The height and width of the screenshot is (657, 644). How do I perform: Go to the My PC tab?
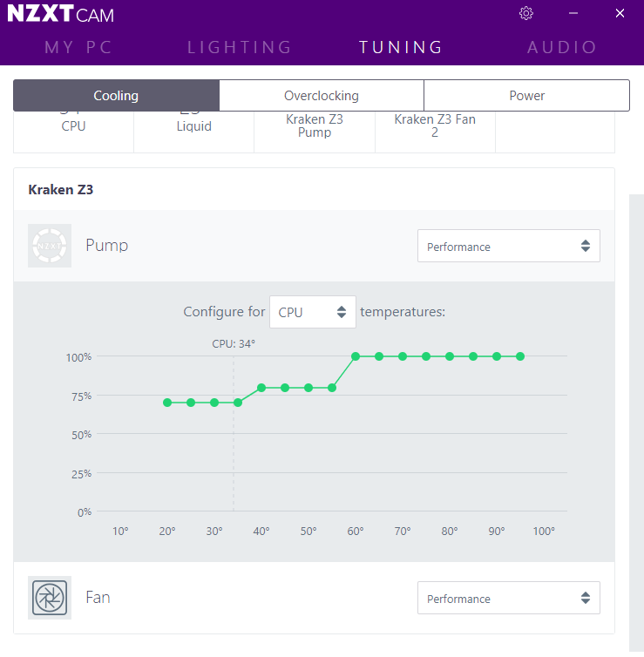(x=78, y=47)
